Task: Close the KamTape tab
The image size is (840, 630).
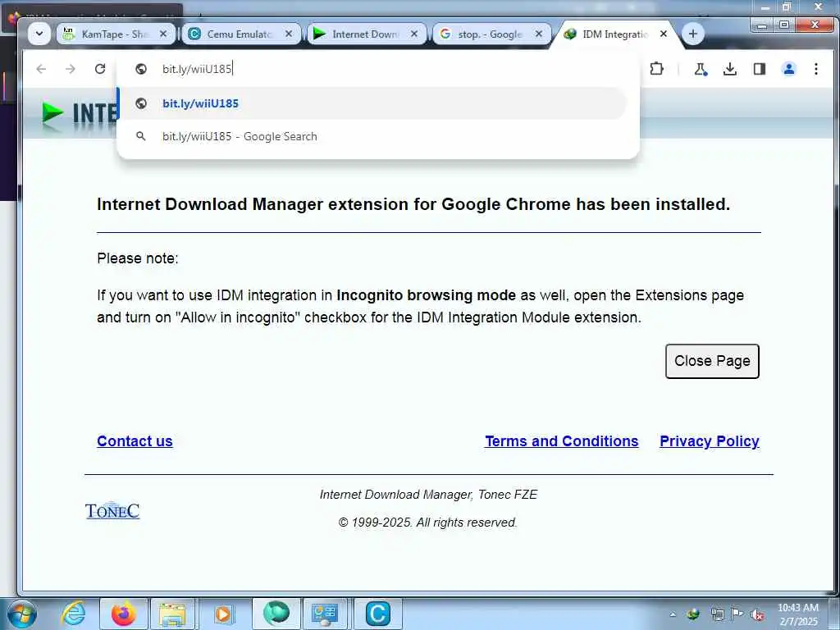Action: coord(163,34)
